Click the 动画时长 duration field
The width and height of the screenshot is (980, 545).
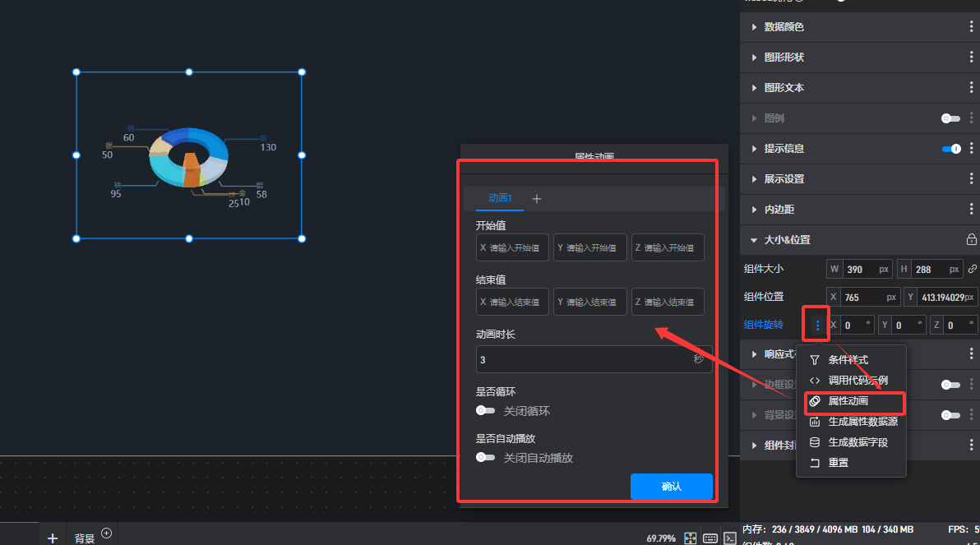pos(594,359)
